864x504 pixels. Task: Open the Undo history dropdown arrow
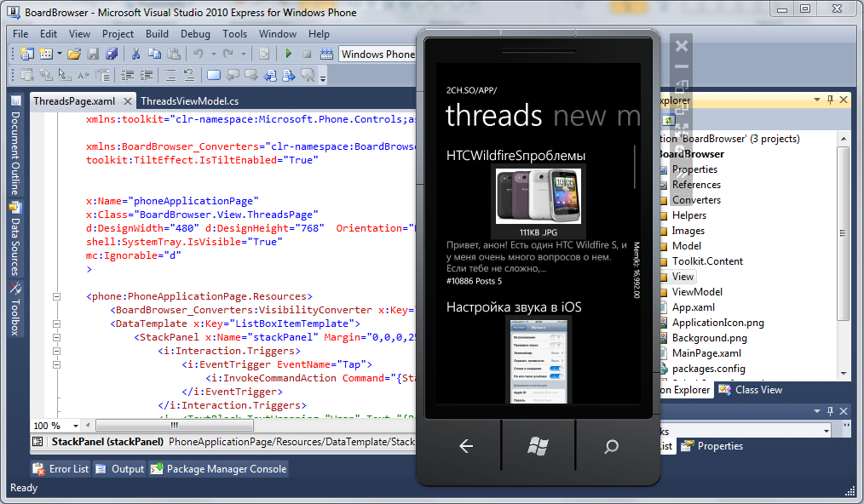pos(213,54)
